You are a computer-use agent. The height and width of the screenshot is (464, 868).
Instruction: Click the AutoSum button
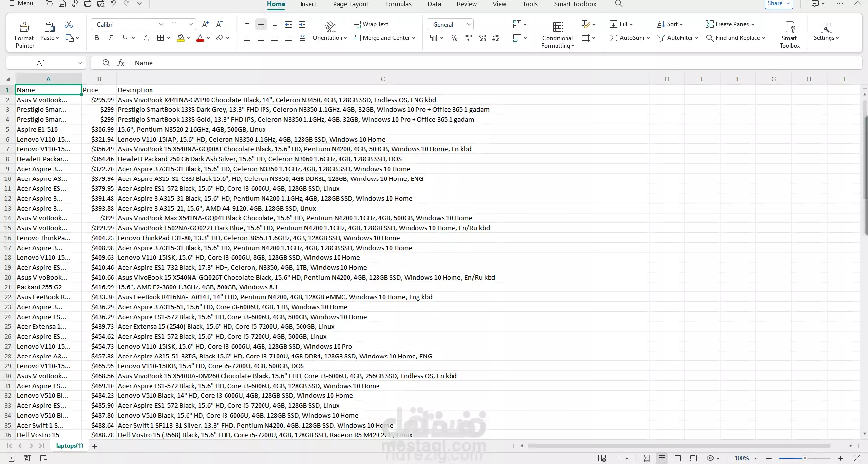(x=630, y=38)
